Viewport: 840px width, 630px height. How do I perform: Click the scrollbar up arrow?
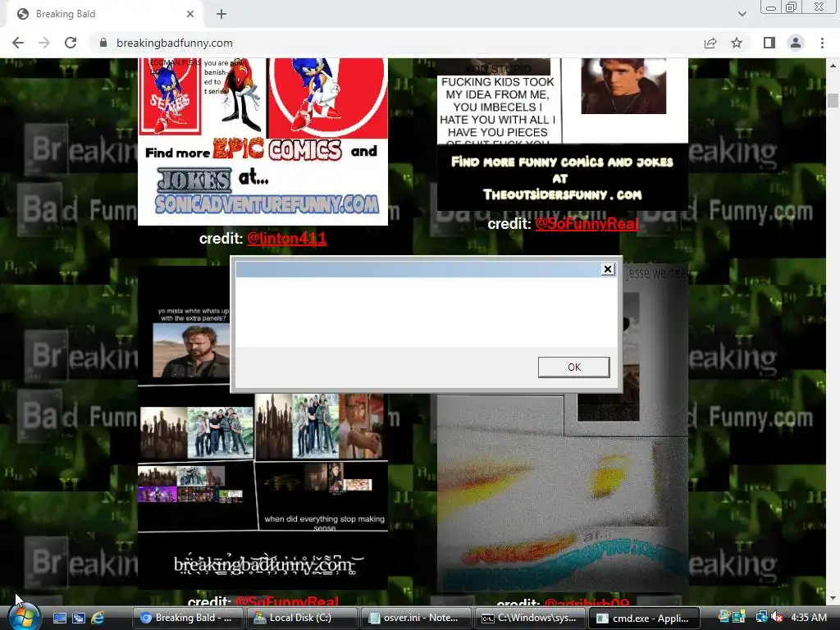833,66
